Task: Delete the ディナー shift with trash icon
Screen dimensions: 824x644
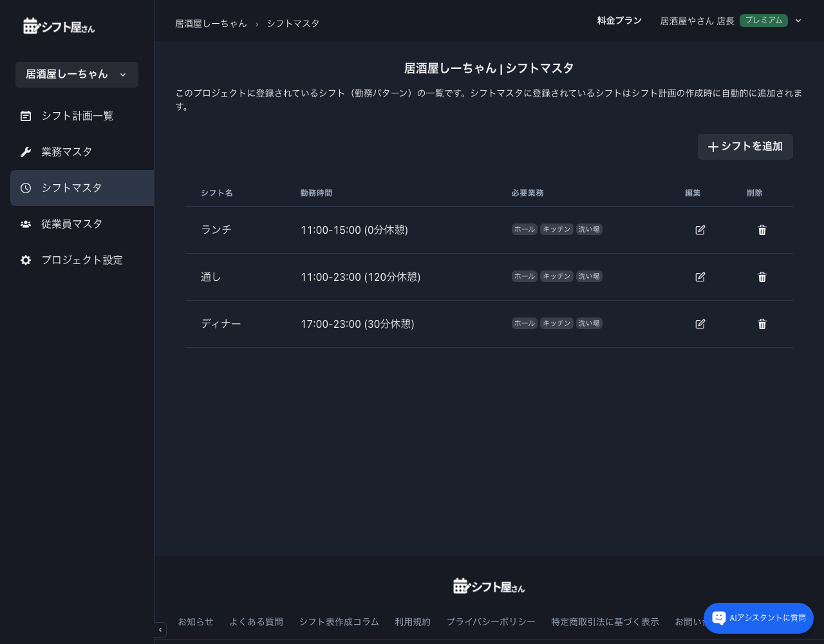Action: pos(762,324)
